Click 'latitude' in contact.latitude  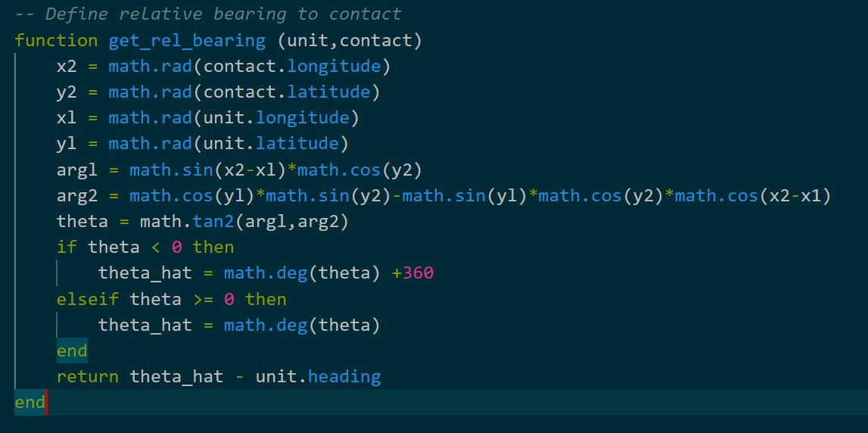[x=328, y=92]
